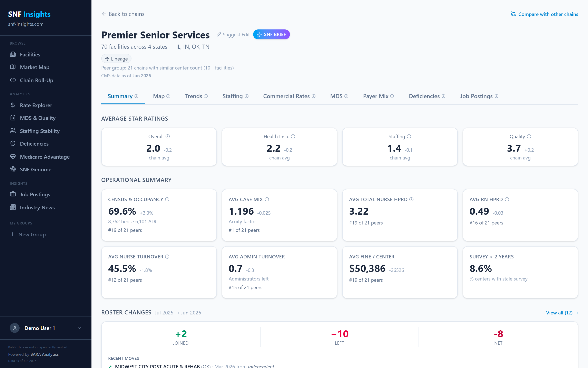Image resolution: width=588 pixels, height=368 pixels.
Task: Click the back arrow icon to chains
Action: pyautogui.click(x=104, y=14)
